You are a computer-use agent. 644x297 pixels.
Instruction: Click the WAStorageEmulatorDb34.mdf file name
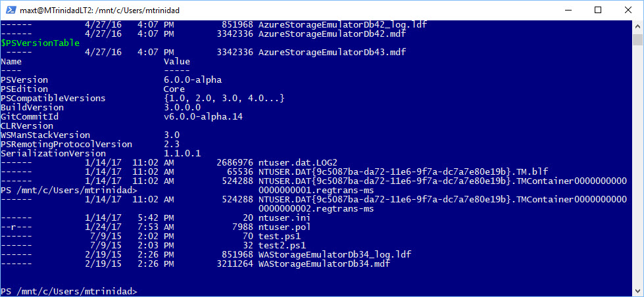click(324, 264)
